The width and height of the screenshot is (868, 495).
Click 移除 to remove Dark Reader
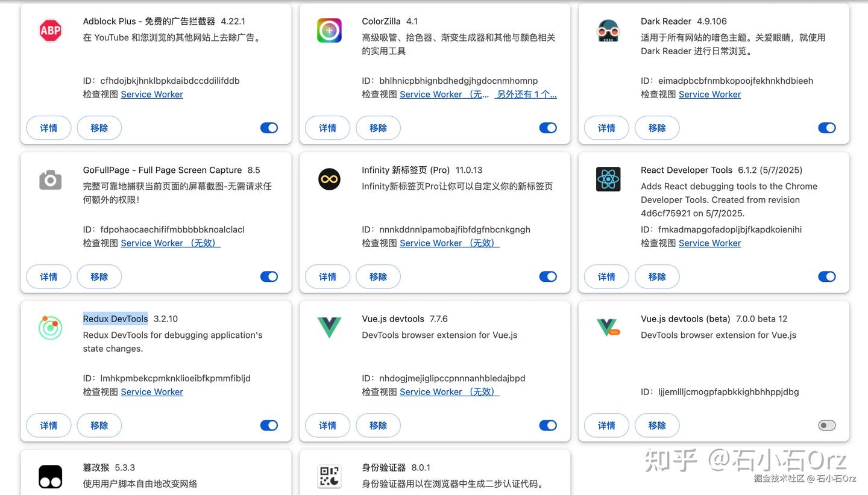click(658, 128)
